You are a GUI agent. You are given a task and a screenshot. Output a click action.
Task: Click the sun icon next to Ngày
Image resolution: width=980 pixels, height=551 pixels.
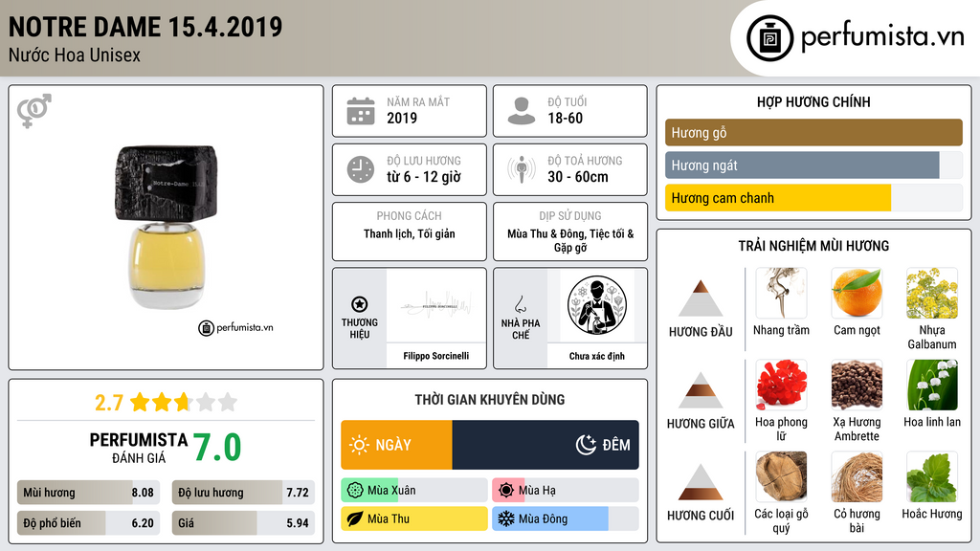tap(359, 445)
